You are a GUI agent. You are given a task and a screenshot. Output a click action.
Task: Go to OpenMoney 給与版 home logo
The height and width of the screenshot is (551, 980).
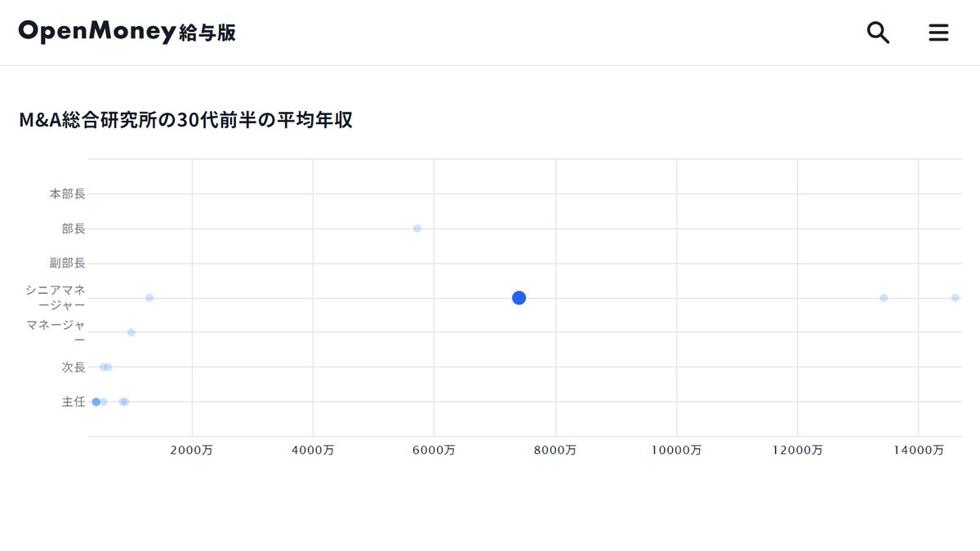[x=127, y=32]
